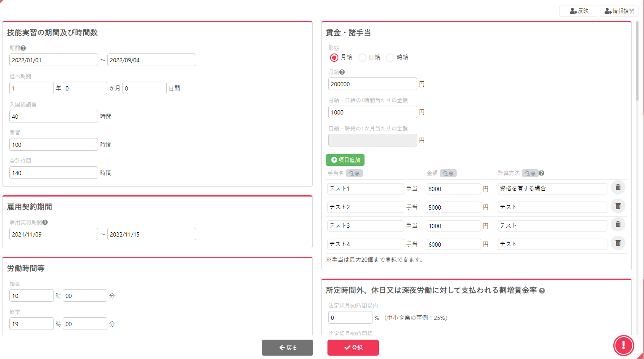
Task: Show help tooltip next to 月給 label
Action: pos(342,72)
